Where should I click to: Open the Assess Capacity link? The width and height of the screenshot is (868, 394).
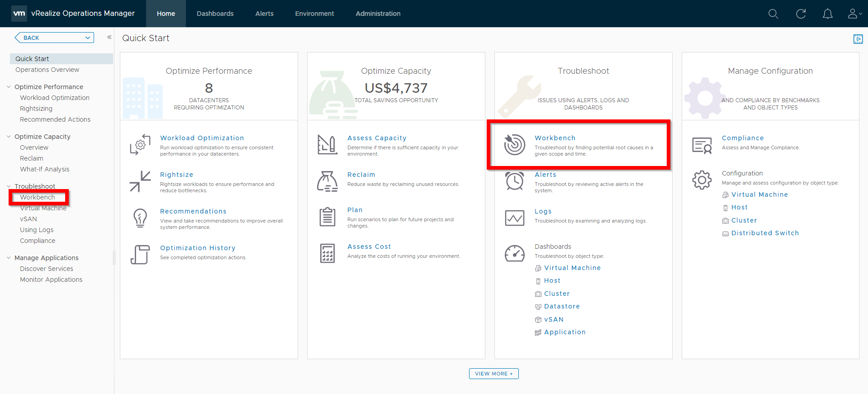377,138
